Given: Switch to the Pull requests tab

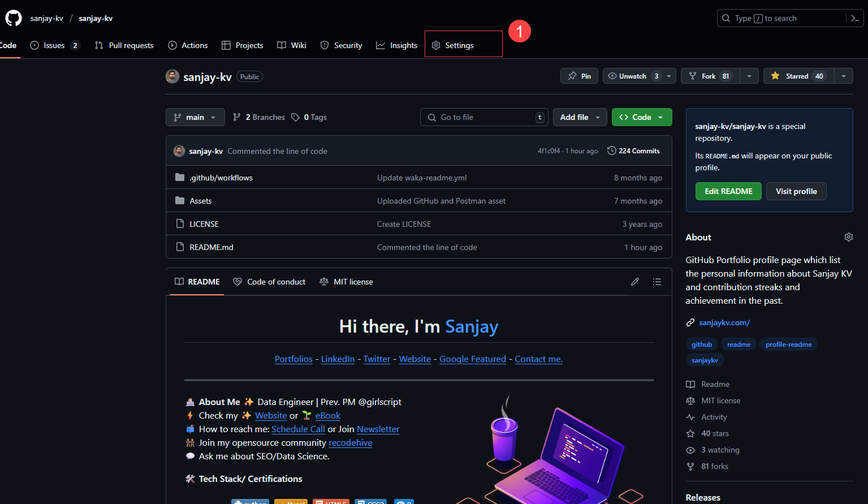Looking at the screenshot, I should [x=124, y=45].
